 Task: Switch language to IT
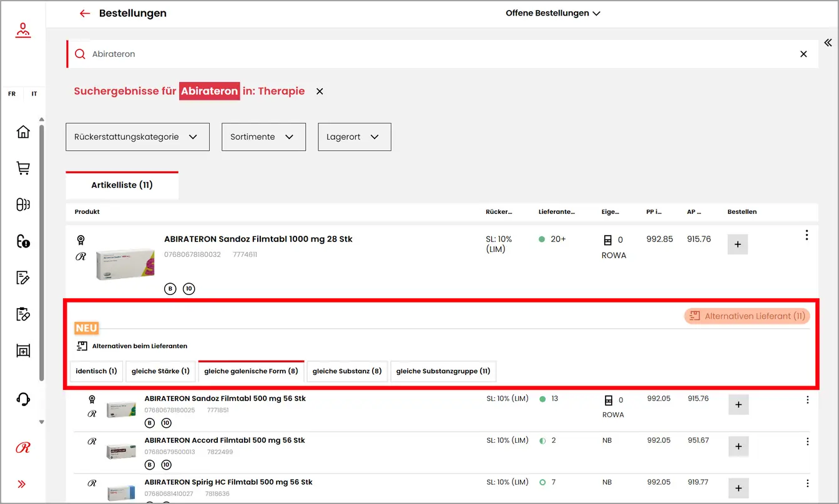tap(34, 94)
